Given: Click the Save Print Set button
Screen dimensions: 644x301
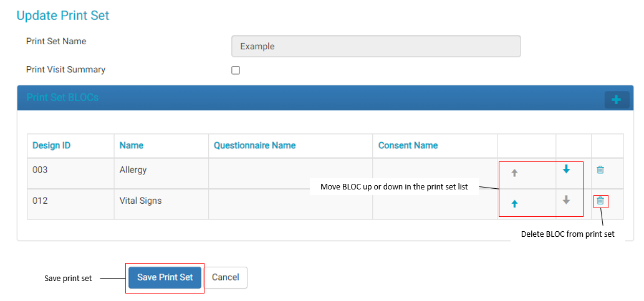Looking at the screenshot, I should coord(165,277).
